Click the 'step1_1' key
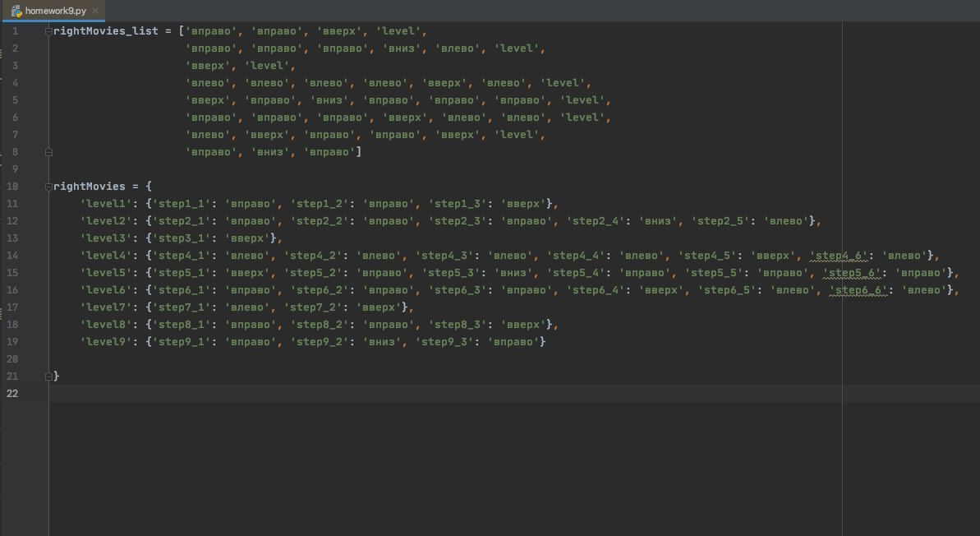 (182, 203)
